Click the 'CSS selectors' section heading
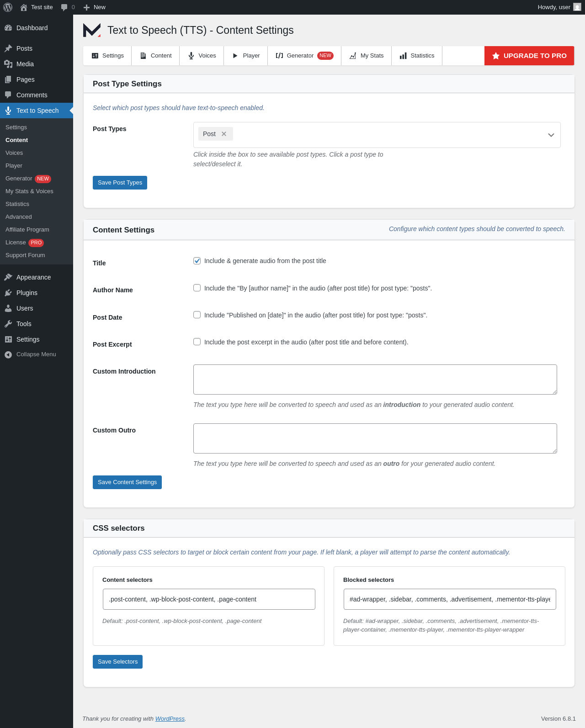The width and height of the screenshot is (585, 728). (x=118, y=528)
